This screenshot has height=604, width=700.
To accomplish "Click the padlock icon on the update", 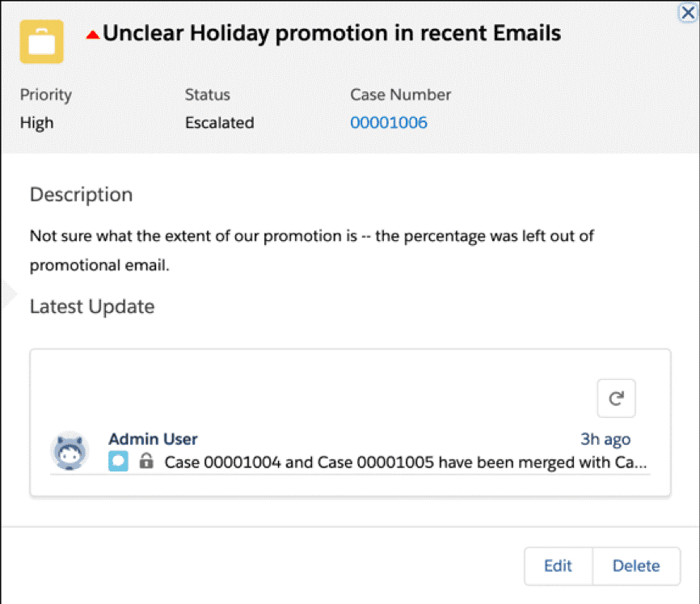I will (x=146, y=462).
